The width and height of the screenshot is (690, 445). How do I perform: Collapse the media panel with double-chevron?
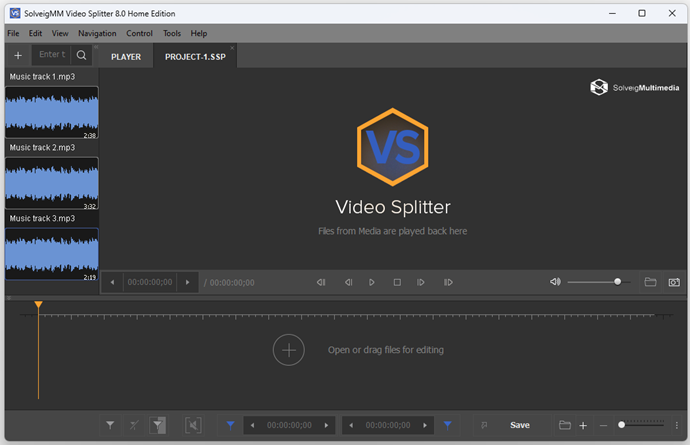[x=96, y=47]
